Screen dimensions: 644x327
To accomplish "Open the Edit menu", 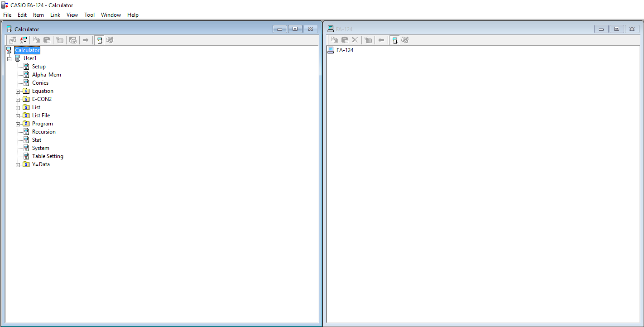I will (x=22, y=15).
